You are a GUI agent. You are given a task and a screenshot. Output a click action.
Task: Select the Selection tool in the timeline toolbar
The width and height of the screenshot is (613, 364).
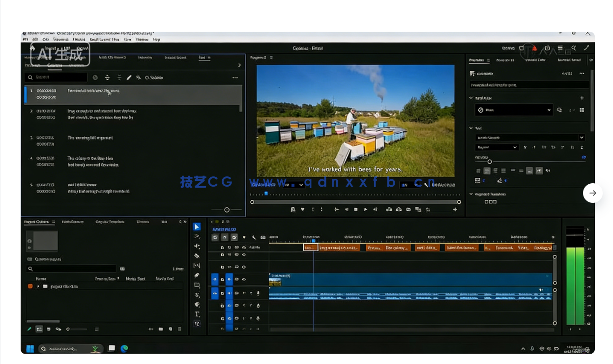coord(197,226)
